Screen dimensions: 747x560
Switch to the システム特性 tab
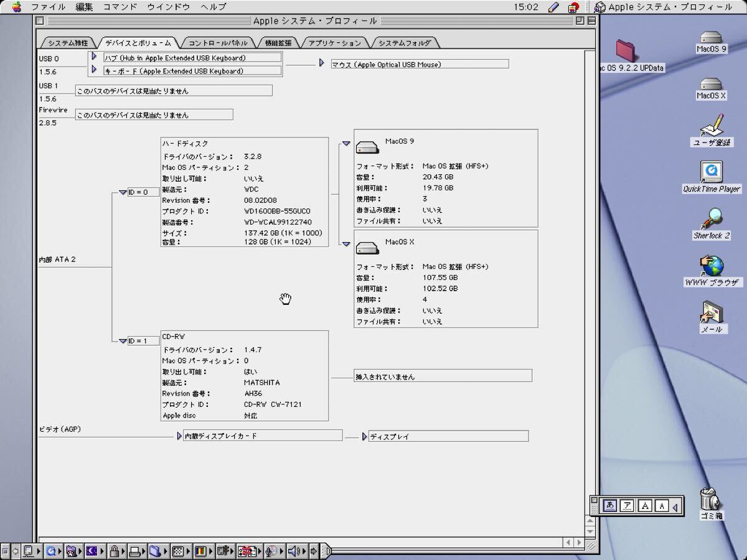point(68,43)
